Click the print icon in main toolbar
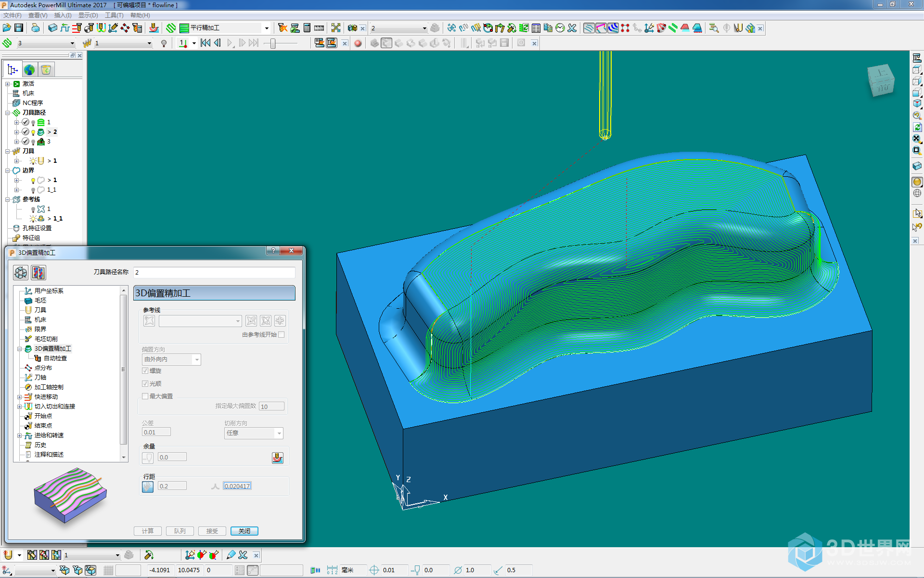Screen dimensions: 924x578 click(36, 28)
